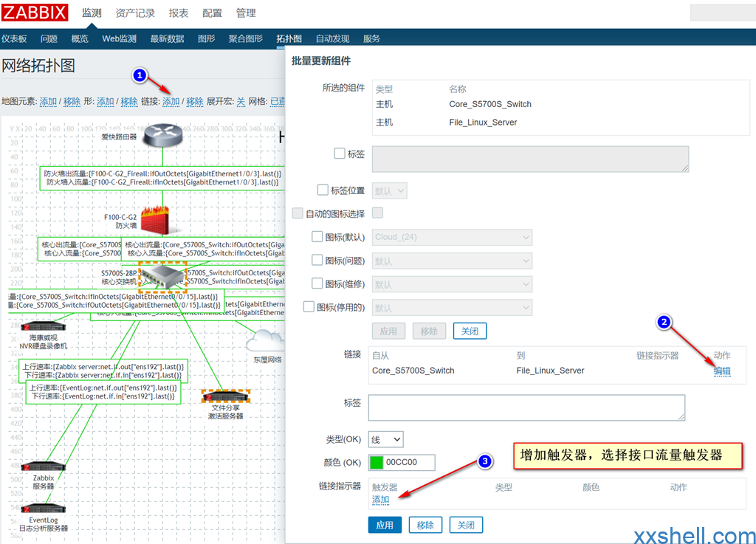Image resolution: width=756 pixels, height=544 pixels.
Task: Go to the 自动发现 submenu
Action: (x=333, y=38)
